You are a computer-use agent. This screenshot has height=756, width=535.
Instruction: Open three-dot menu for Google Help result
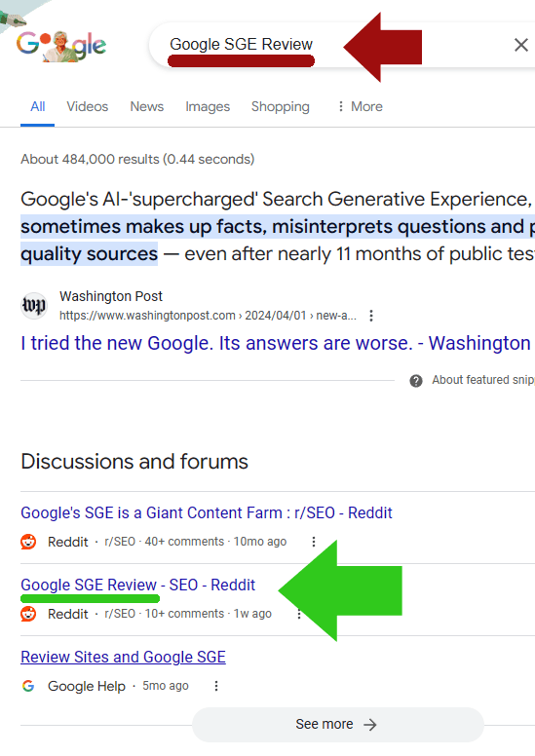pyautogui.click(x=216, y=686)
